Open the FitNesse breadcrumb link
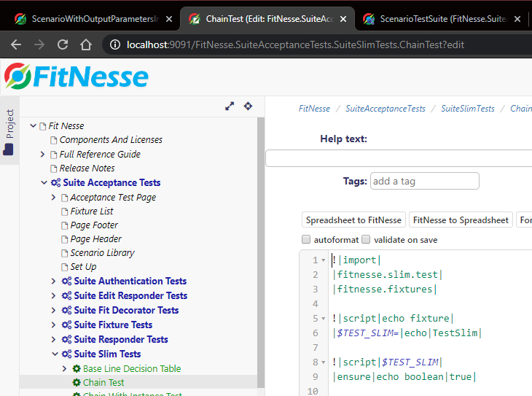Image resolution: width=532 pixels, height=396 pixels. (314, 109)
